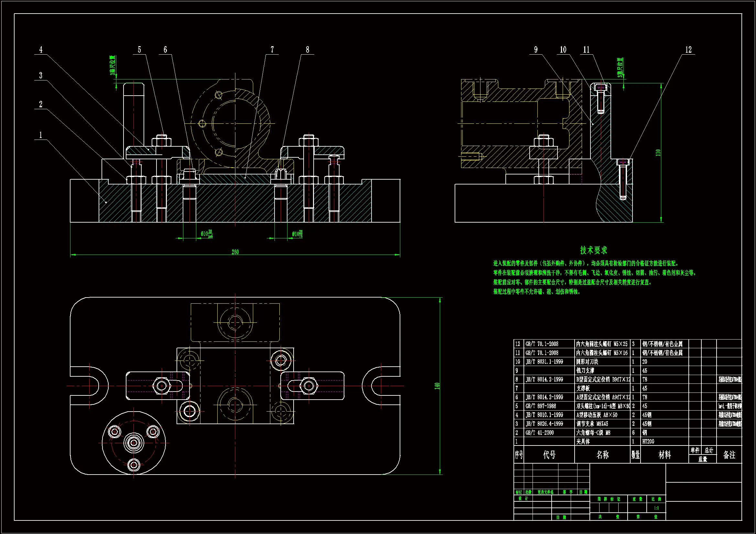The height and width of the screenshot is (534, 756).
Task: Click the 圆形对刀块 parts list entry
Action: [587, 361]
